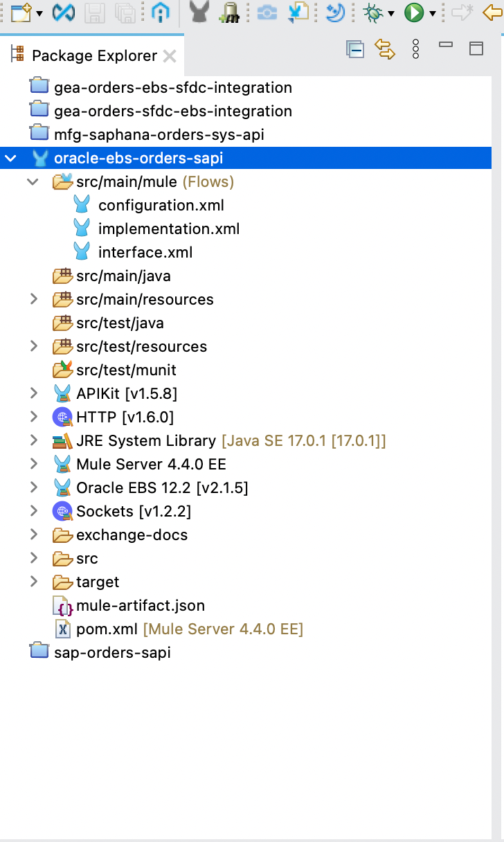Select the src/main/java folder

coord(123,276)
